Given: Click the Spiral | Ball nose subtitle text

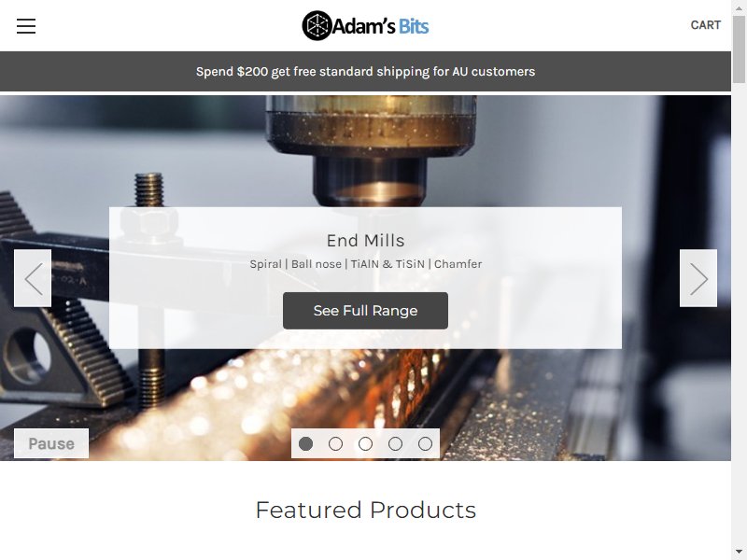Looking at the screenshot, I should point(365,264).
